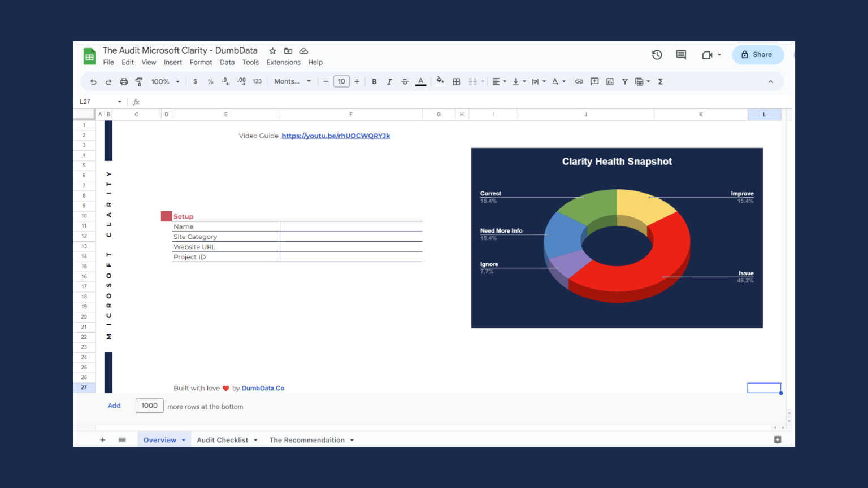Open the View menu
Image resolution: width=868 pixels, height=488 pixels.
[149, 63]
